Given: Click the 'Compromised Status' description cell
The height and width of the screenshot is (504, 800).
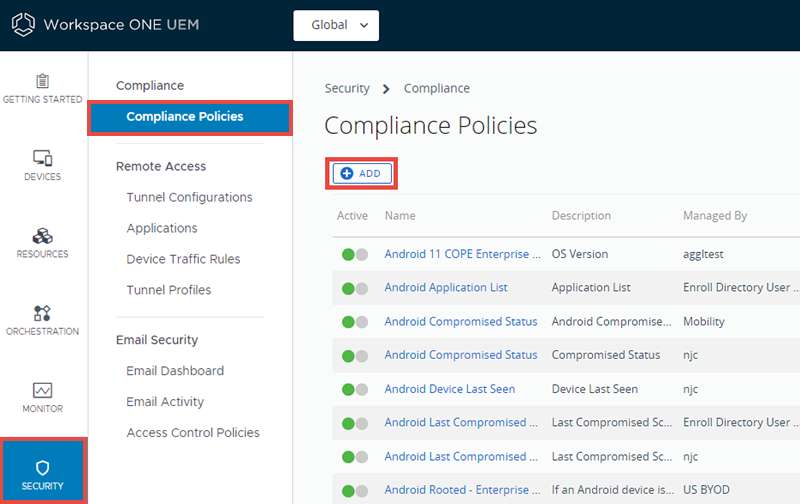Looking at the screenshot, I should pyautogui.click(x=606, y=355).
